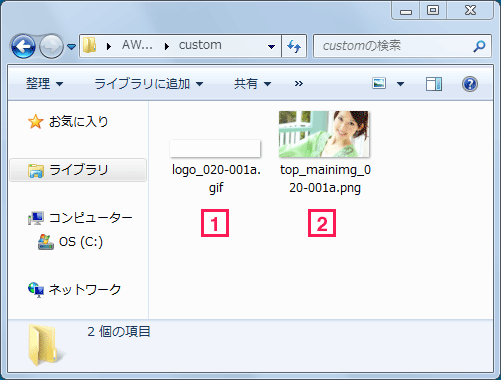
Task: Click the 2 個の項目 status text
Action: [119, 331]
